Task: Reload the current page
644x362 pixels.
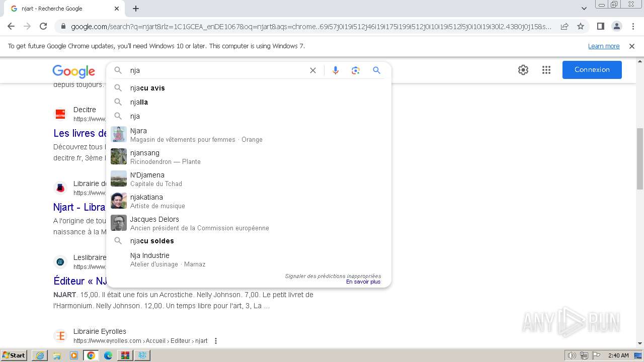Action: tap(43, 26)
